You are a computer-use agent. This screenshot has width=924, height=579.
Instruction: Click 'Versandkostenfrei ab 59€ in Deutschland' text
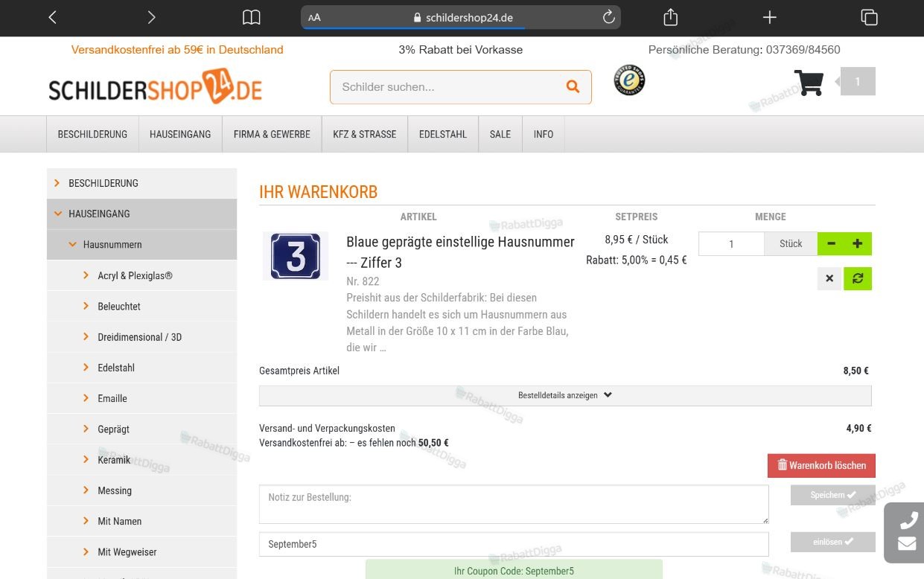tap(177, 50)
